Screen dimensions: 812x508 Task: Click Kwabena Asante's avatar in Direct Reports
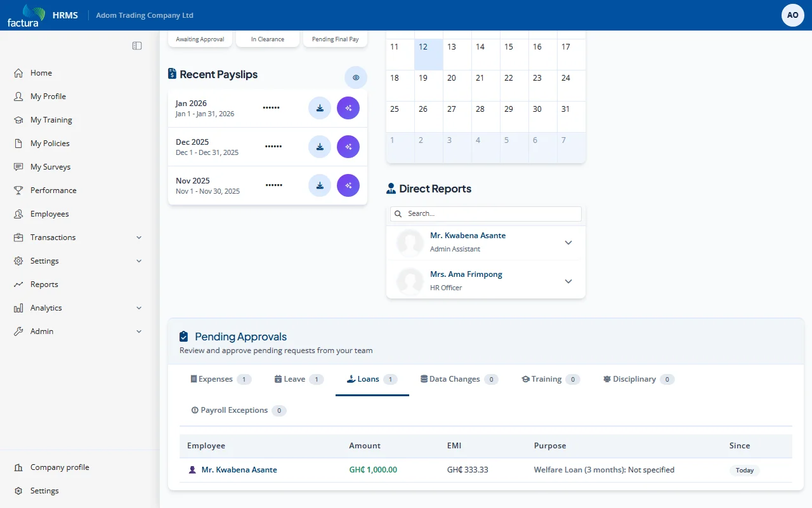pyautogui.click(x=410, y=242)
